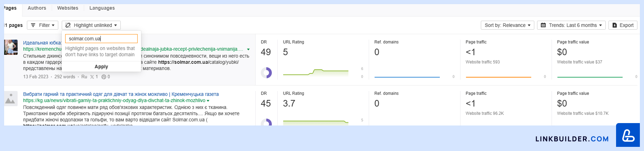Image resolution: width=644 pixels, height=151 pixels.
Task: Click the '13 Feb 2023' date
Action: (36, 77)
